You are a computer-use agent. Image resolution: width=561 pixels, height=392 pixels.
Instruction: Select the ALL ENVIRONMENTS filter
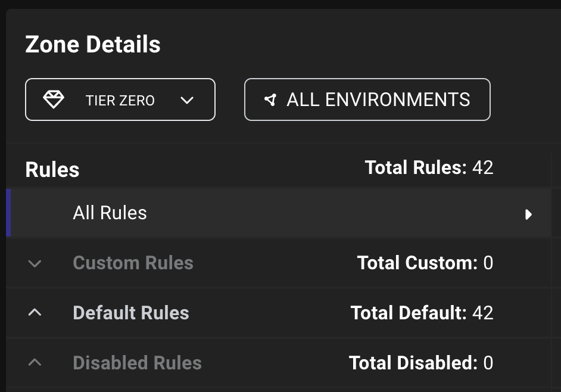coord(367,99)
